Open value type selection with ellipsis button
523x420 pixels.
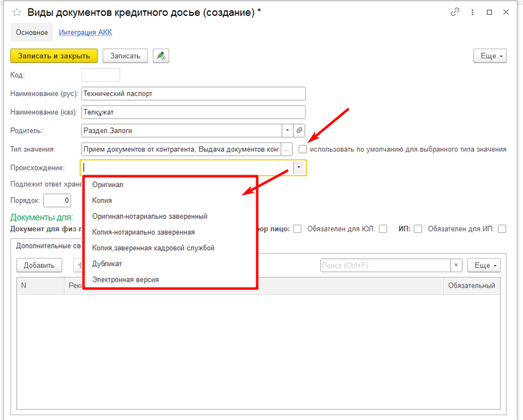286,149
